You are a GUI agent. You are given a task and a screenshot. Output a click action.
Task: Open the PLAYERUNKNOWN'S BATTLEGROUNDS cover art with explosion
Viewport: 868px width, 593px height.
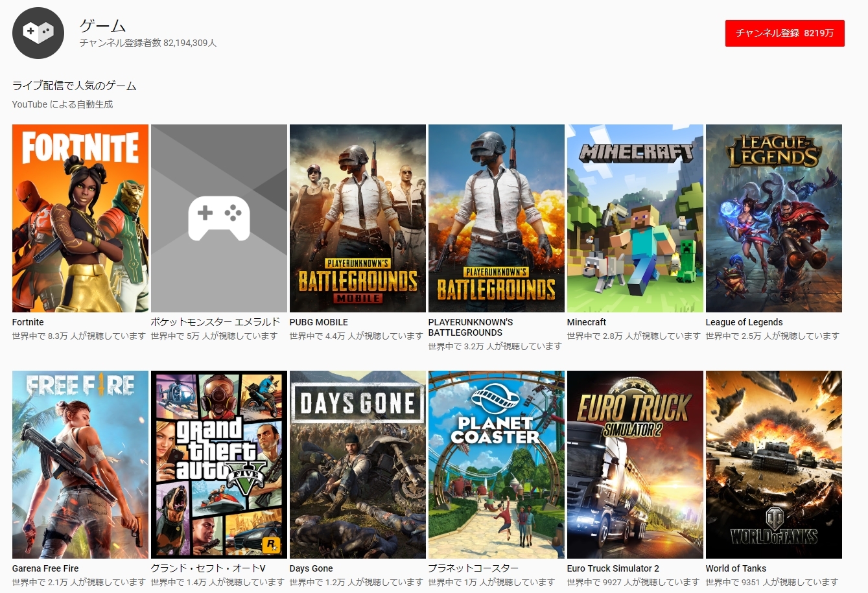tap(497, 218)
